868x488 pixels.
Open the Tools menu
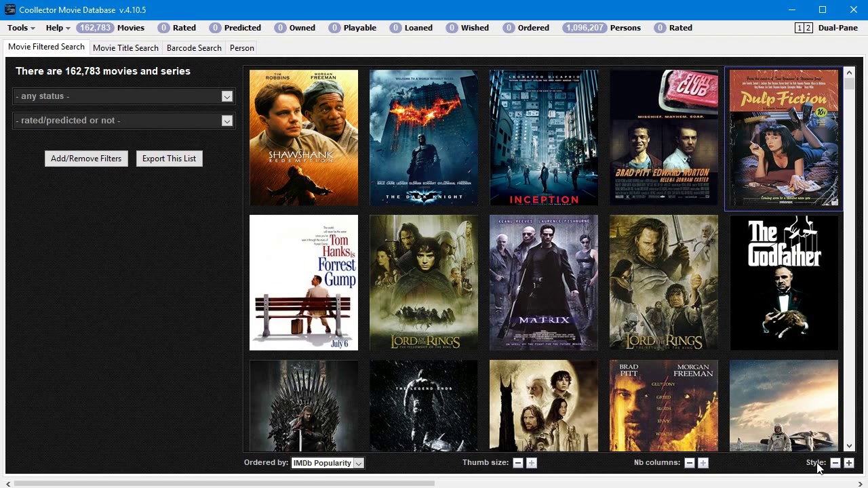tap(21, 28)
